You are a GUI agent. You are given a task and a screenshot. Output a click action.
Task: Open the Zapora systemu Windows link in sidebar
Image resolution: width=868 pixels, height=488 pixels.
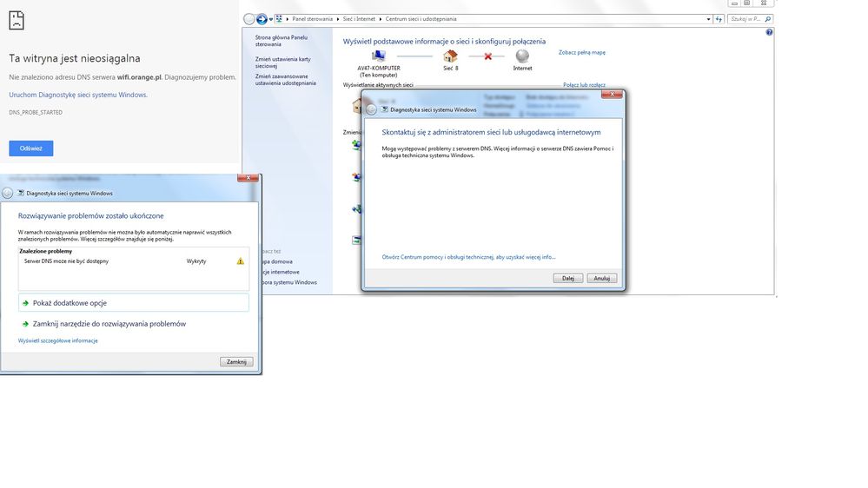289,282
